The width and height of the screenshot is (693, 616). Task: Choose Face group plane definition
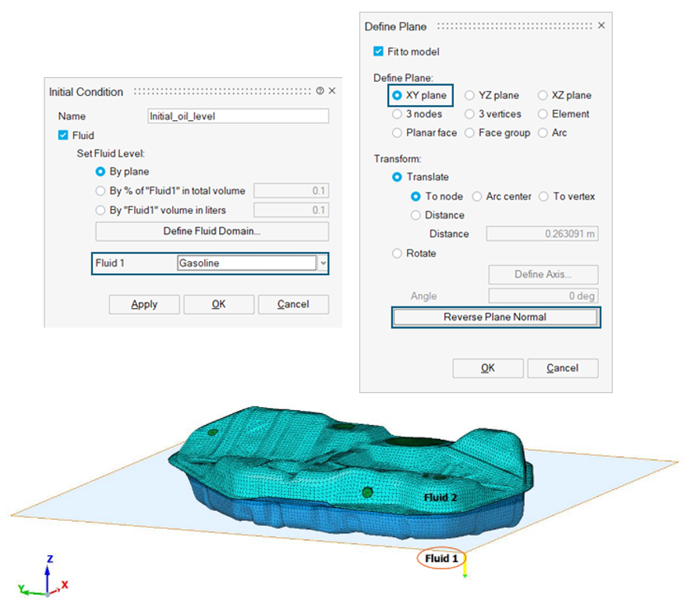click(x=469, y=133)
